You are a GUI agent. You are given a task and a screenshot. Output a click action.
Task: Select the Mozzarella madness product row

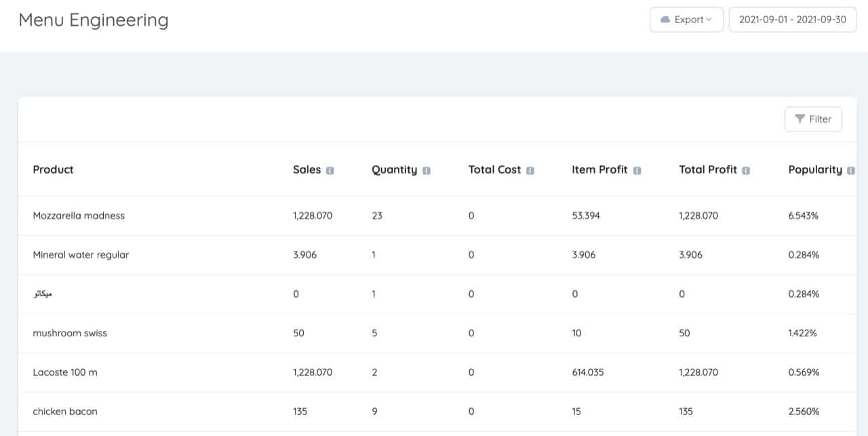[79, 216]
